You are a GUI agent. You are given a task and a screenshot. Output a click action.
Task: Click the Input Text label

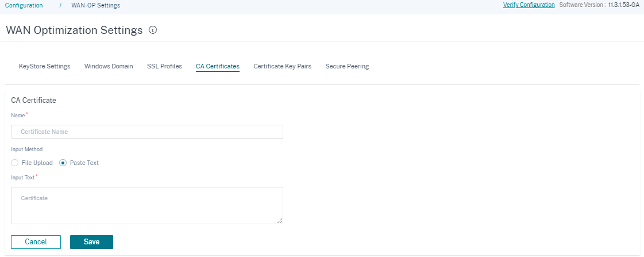tap(23, 178)
